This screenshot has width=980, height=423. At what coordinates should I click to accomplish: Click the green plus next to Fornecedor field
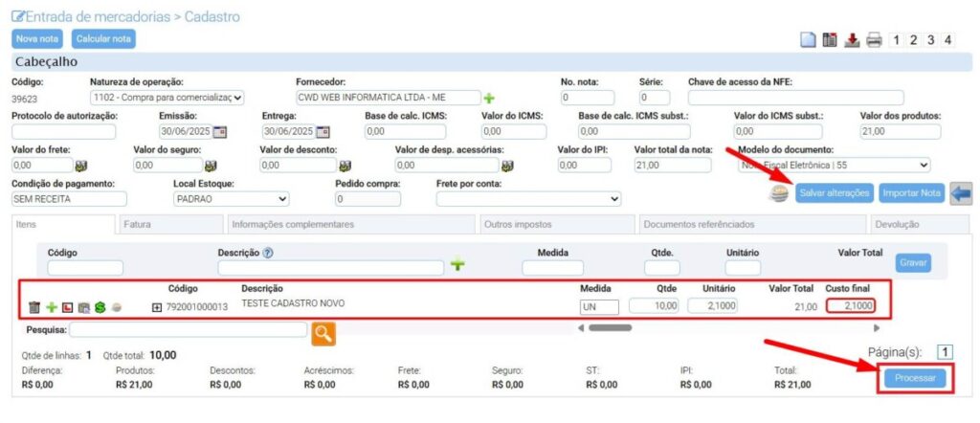point(489,98)
